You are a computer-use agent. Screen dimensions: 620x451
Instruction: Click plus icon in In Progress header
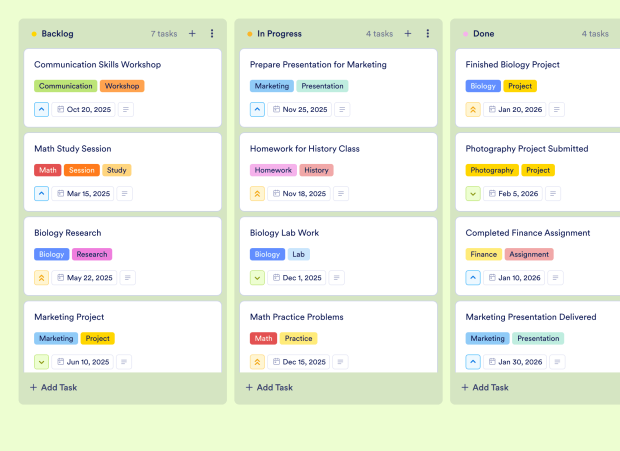[x=408, y=34]
